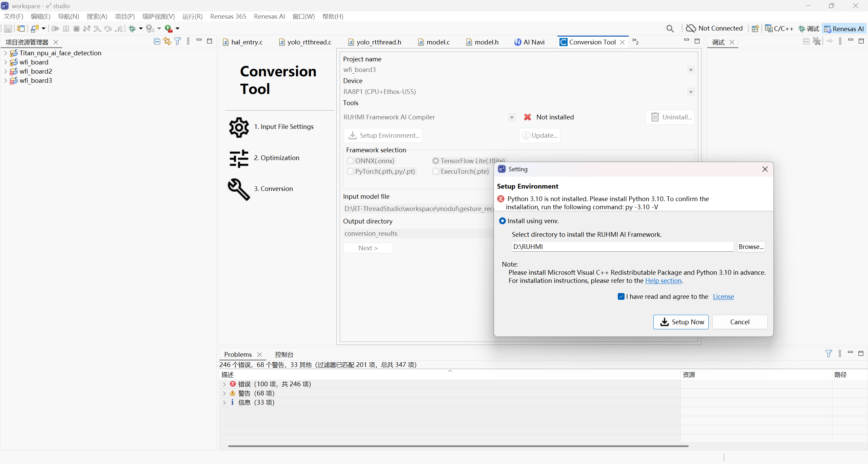Image resolution: width=868 pixels, height=464 pixels.
Task: Select the ONNX(.onnx) radio button
Action: (350, 161)
